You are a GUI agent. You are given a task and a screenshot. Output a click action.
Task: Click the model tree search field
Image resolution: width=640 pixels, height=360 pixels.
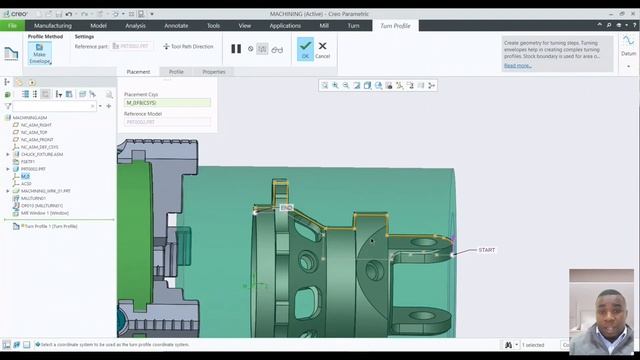(54, 106)
